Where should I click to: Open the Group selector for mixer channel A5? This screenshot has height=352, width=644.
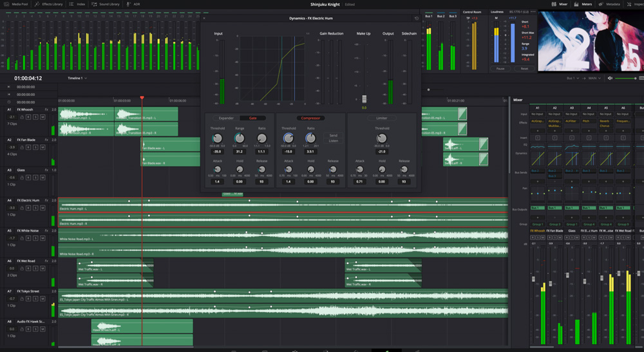click(606, 225)
